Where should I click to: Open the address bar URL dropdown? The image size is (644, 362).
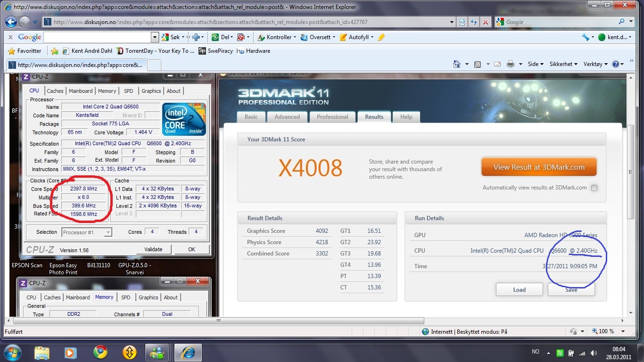pos(452,22)
